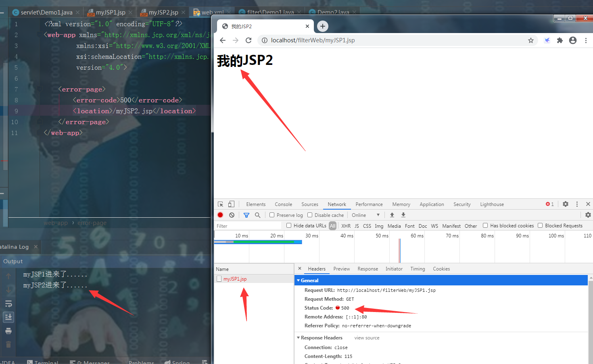This screenshot has height=364, width=593.
Task: Switch to the myJSP2.jsp editor tab
Action: pyautogui.click(x=163, y=12)
